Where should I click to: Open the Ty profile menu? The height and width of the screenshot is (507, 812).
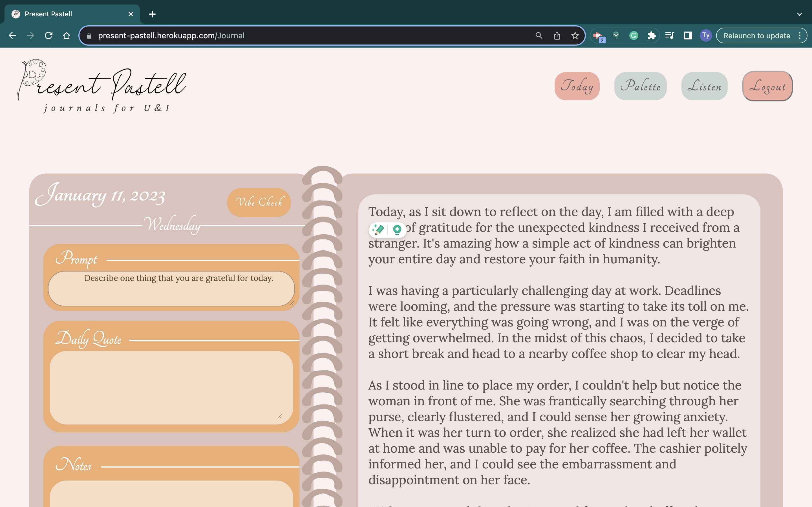click(x=706, y=35)
